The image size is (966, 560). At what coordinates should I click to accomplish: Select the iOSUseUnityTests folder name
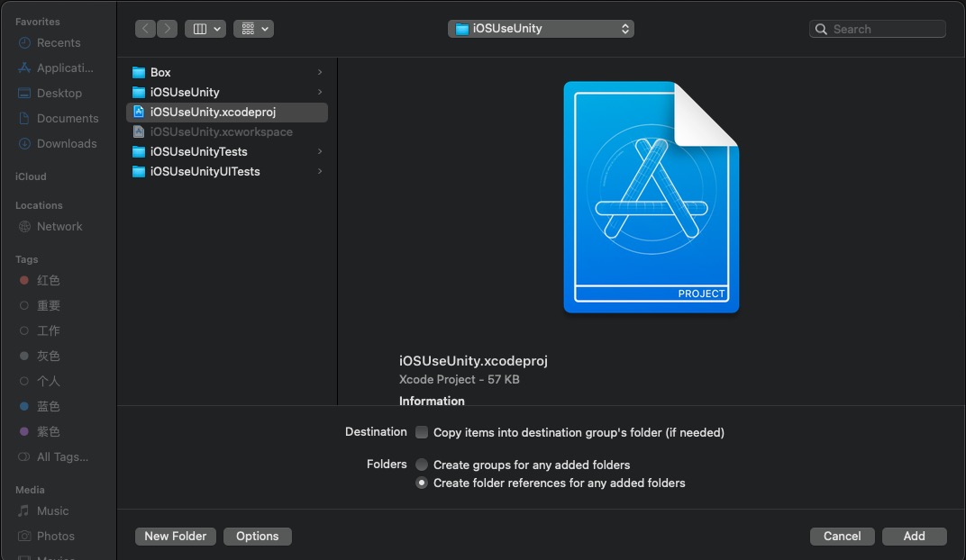(198, 151)
